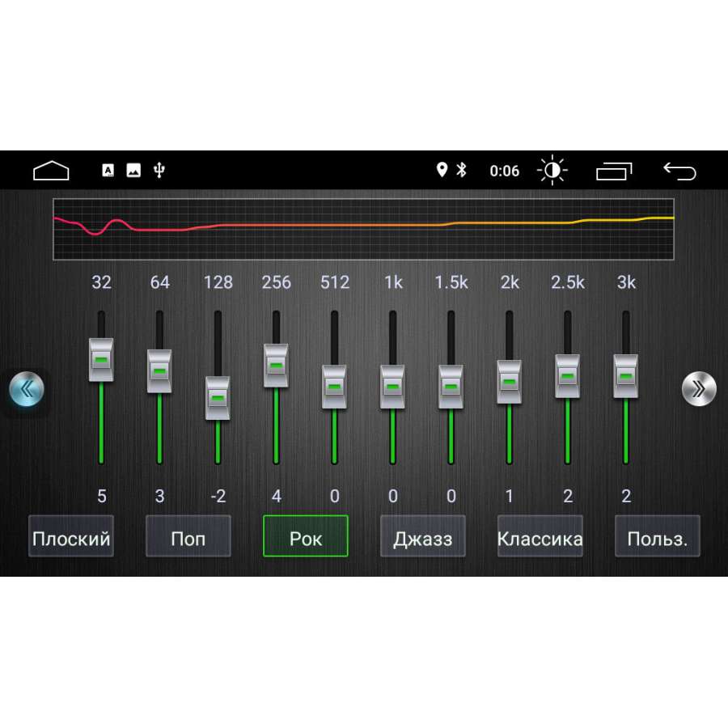Click the 2.5k slider knob
Screen dimensions: 728x728
[x=567, y=376]
